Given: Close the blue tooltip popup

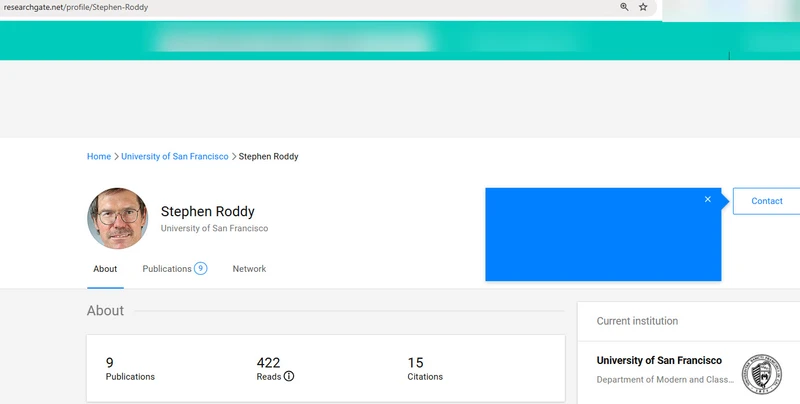Looking at the screenshot, I should 708,199.
